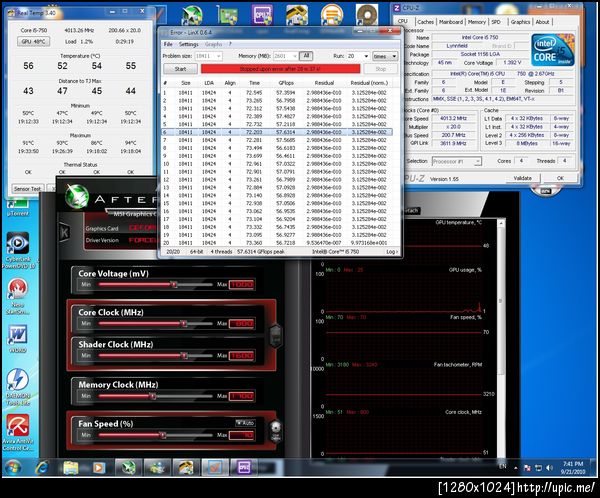Launch Internet Explorer from the taskbar
This screenshot has height=498, width=600.
(42, 467)
